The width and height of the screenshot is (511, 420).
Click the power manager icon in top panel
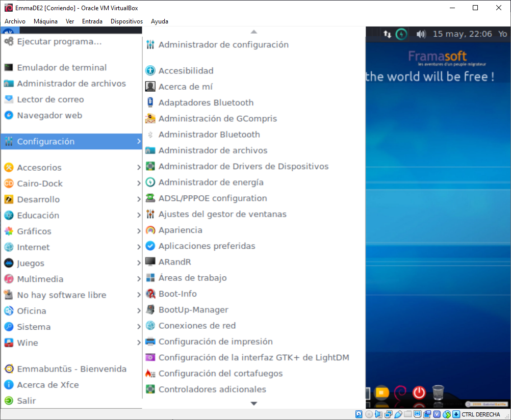coord(402,34)
